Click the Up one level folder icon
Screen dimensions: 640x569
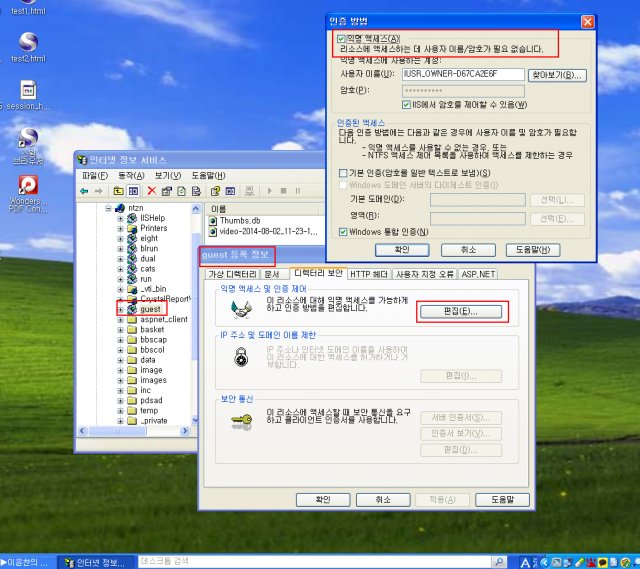(118, 191)
